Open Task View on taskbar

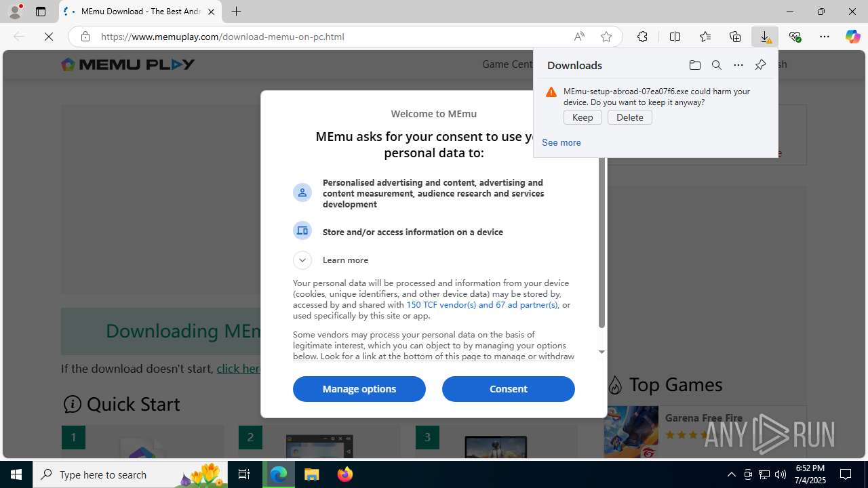pos(244,474)
